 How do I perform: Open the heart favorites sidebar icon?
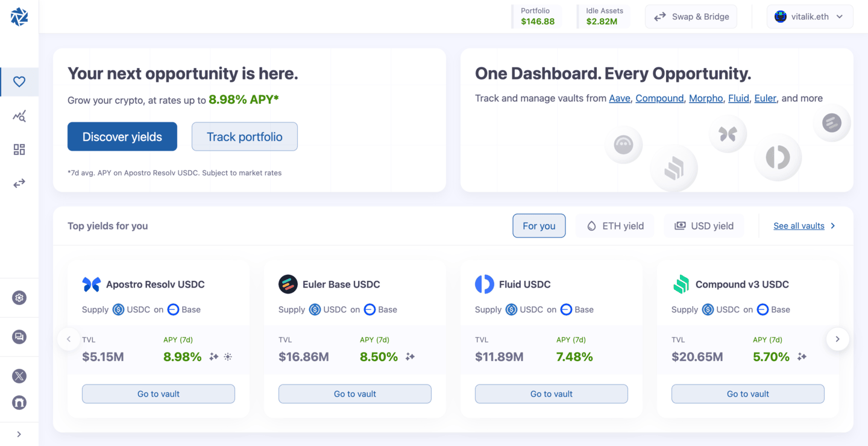point(19,82)
